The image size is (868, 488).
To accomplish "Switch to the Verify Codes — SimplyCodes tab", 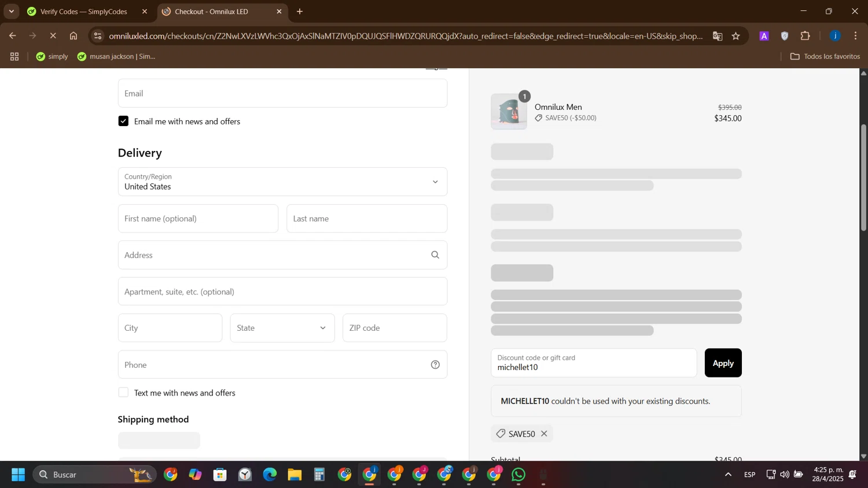I will pos(84,12).
